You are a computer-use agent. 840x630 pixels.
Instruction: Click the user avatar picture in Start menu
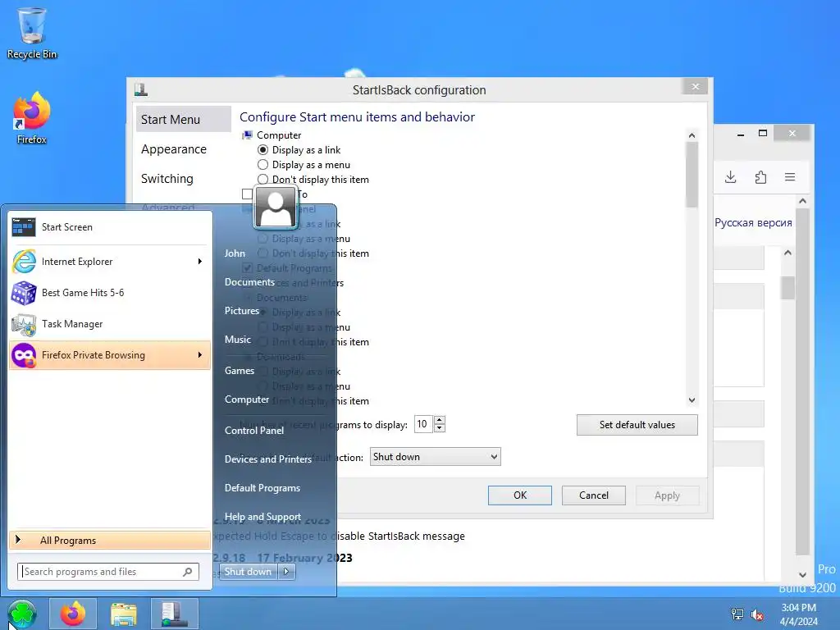point(276,208)
